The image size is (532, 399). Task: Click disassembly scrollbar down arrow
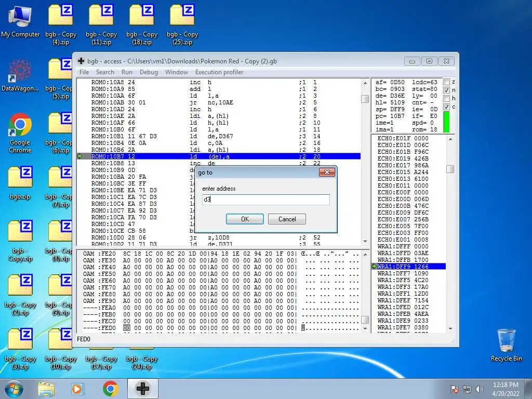[x=365, y=241]
